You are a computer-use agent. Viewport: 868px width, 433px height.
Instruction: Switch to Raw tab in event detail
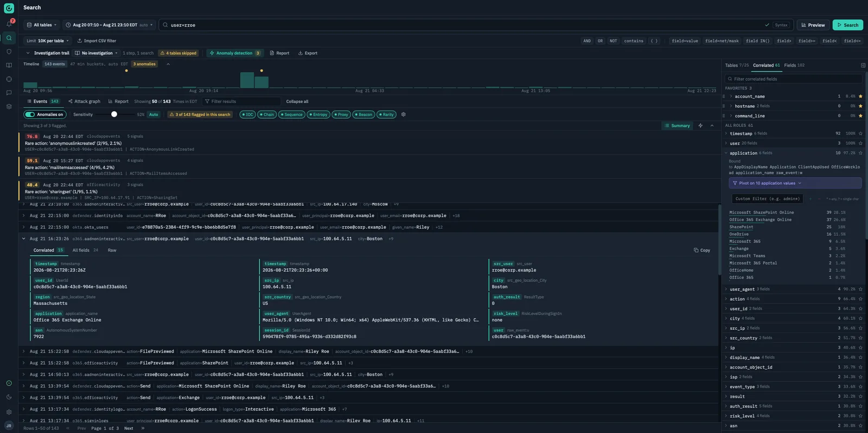point(112,250)
